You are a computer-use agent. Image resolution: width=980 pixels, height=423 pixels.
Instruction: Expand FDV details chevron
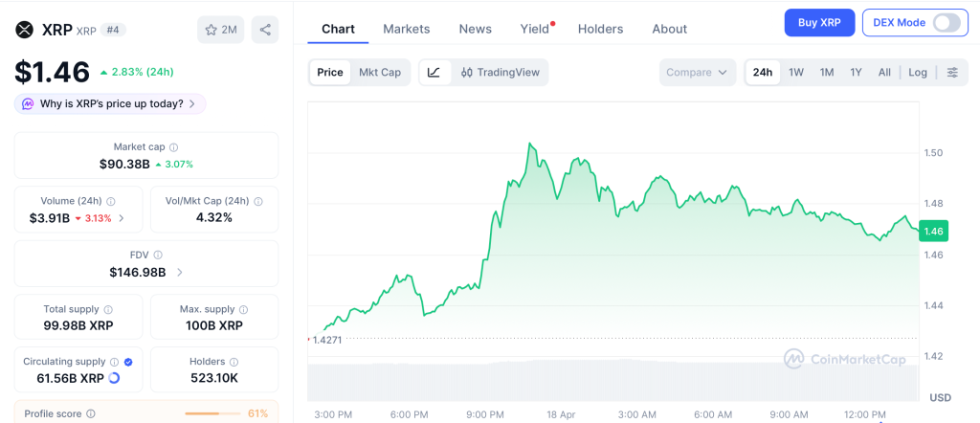(x=180, y=273)
